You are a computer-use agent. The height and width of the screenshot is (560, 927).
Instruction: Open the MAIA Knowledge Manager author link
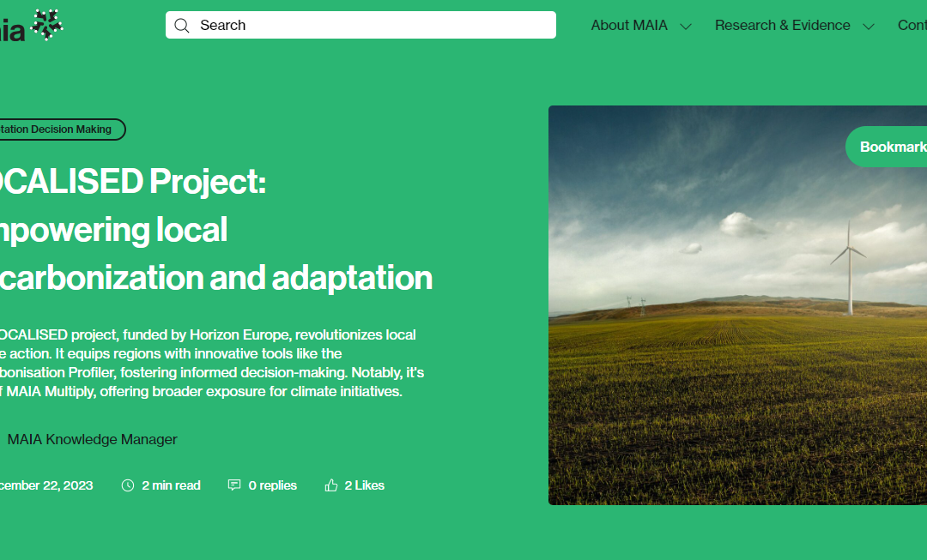[92, 439]
